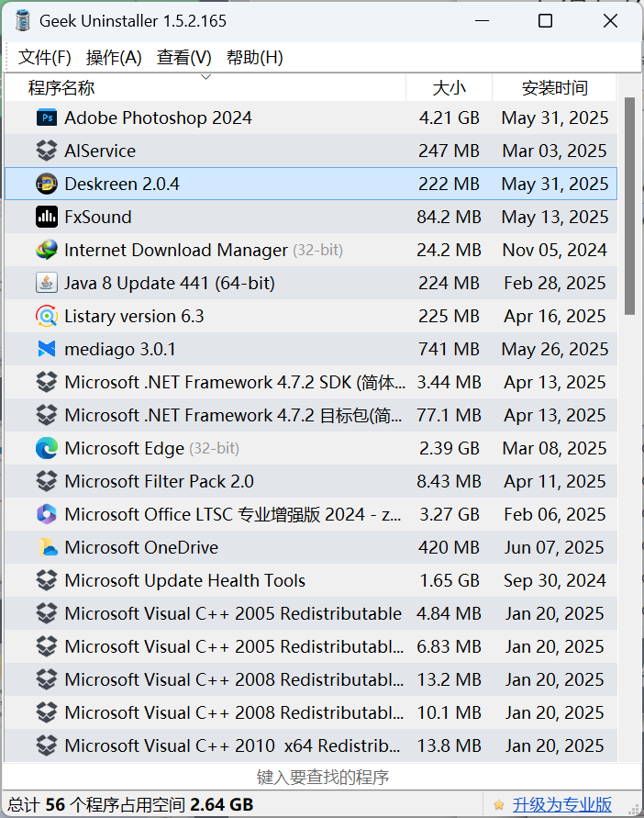Click the 4.21 GB size cell
This screenshot has height=818, width=644.
point(450,118)
